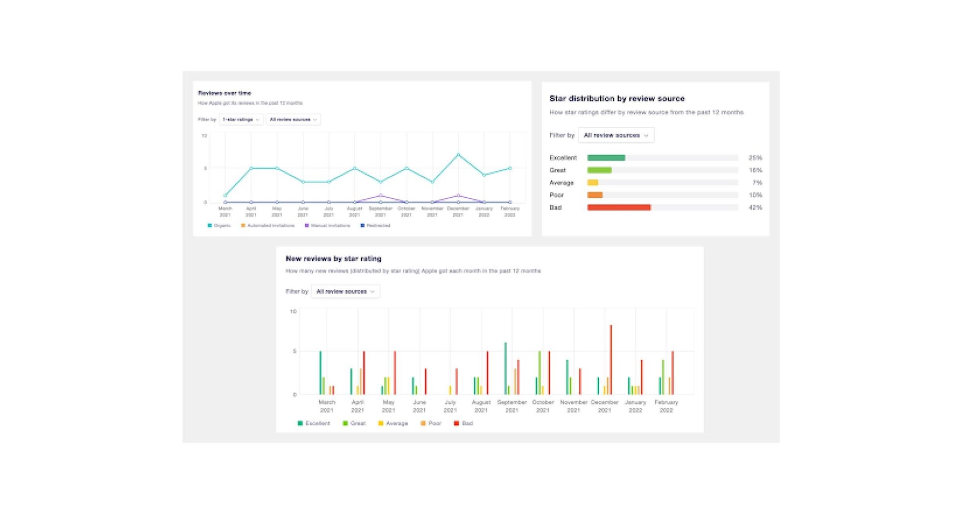The height and width of the screenshot is (514, 980).
Task: Click the Star distribution by review source heading
Action: click(x=617, y=98)
